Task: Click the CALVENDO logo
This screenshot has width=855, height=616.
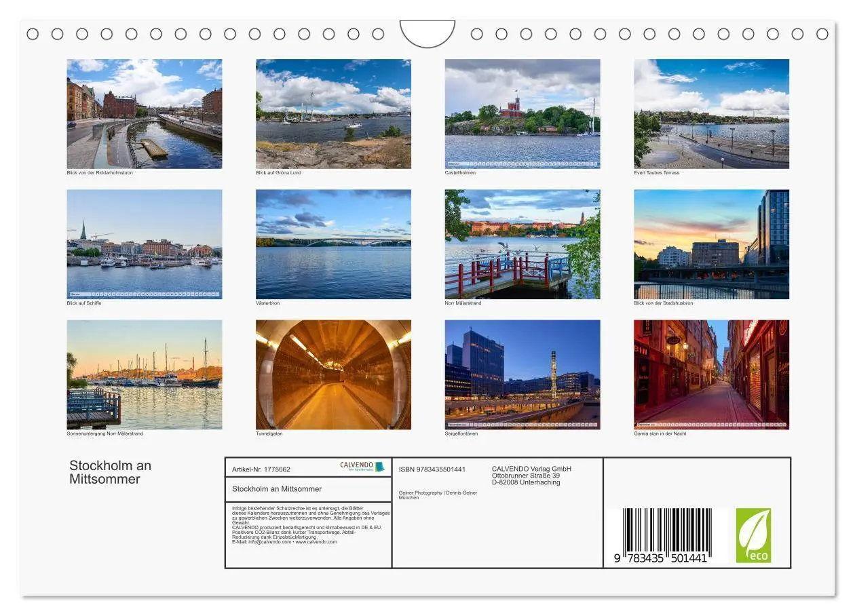Action: pos(362,467)
